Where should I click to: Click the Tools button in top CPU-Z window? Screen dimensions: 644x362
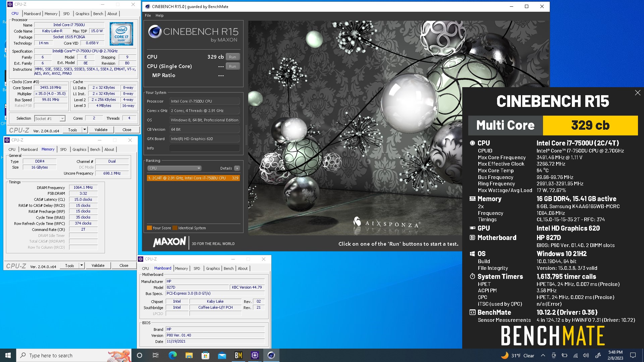tap(72, 130)
